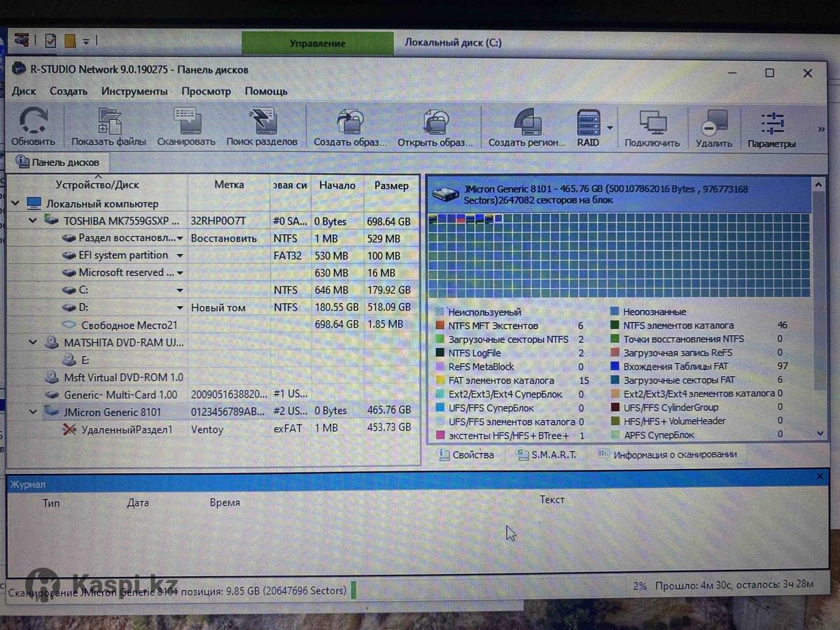Open dropdown arrow next to C: partition
This screenshot has width=840, height=630.
(180, 290)
